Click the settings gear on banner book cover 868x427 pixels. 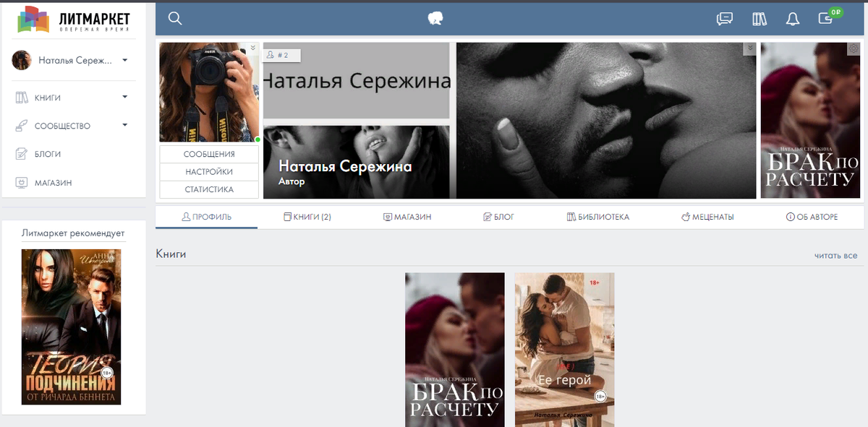click(854, 48)
